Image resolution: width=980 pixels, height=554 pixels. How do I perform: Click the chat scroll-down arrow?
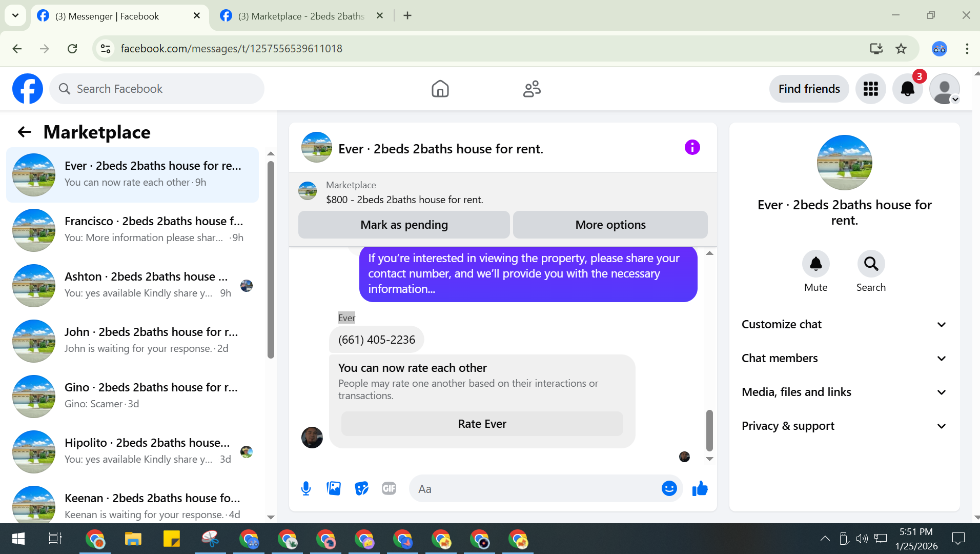click(x=709, y=459)
